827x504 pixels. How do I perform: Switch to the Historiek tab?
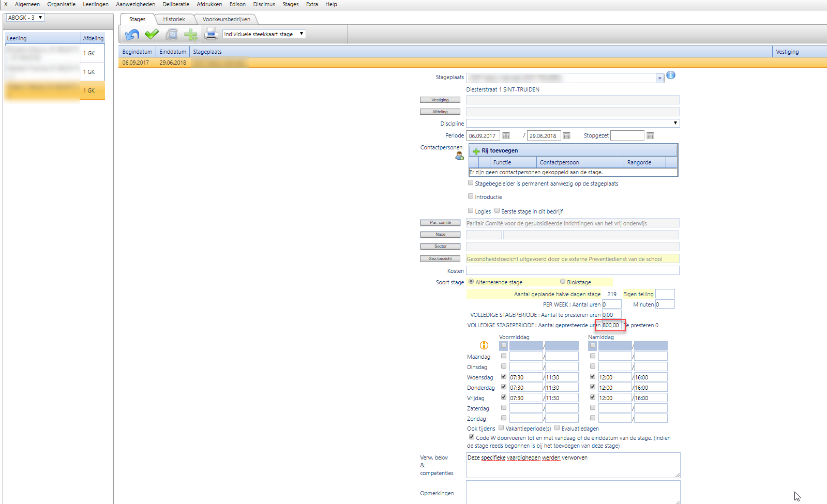point(174,19)
